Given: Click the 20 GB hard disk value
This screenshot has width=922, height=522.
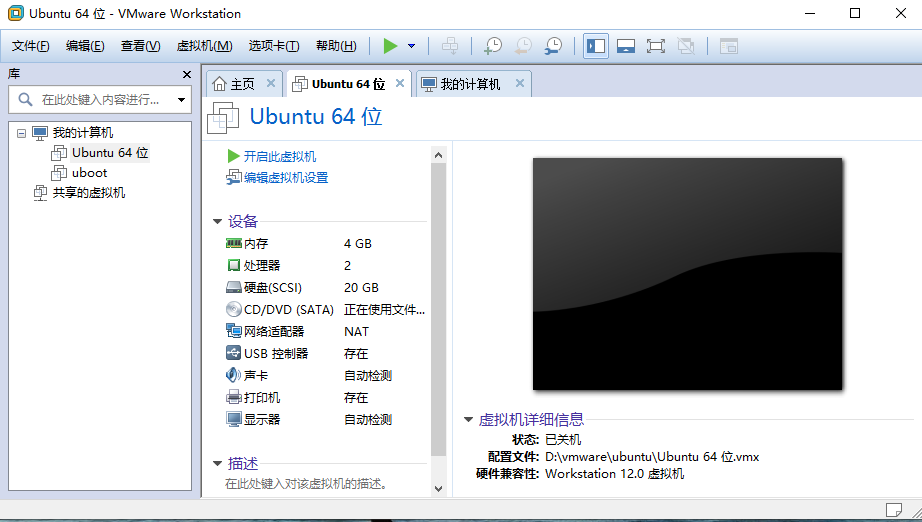Looking at the screenshot, I should [361, 287].
